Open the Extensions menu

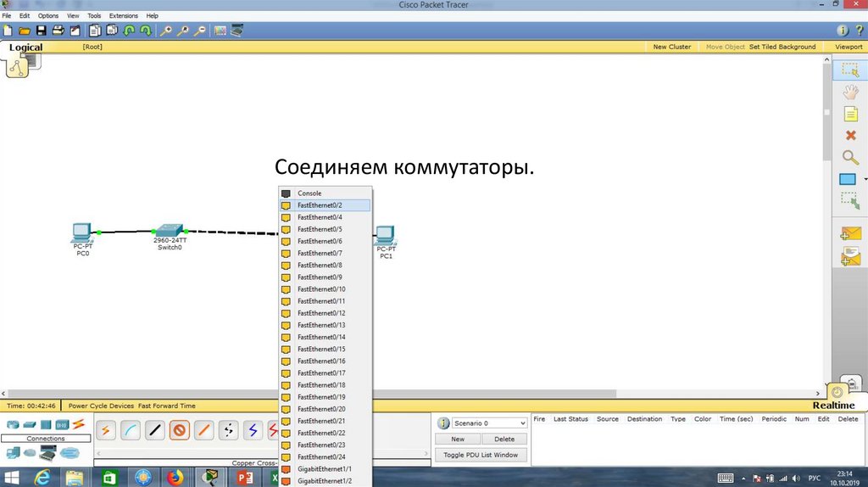[124, 15]
